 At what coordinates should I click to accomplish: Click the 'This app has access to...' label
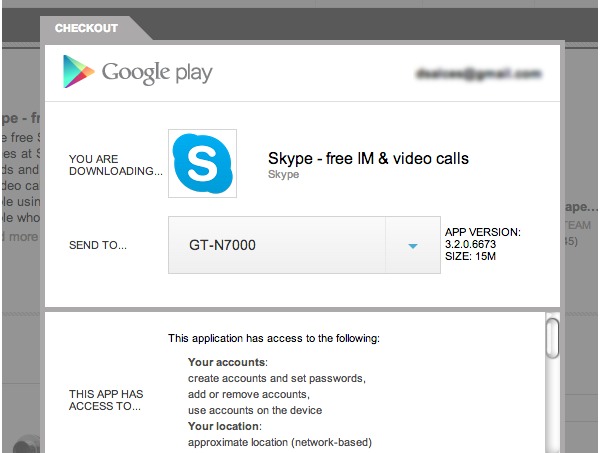click(x=106, y=400)
